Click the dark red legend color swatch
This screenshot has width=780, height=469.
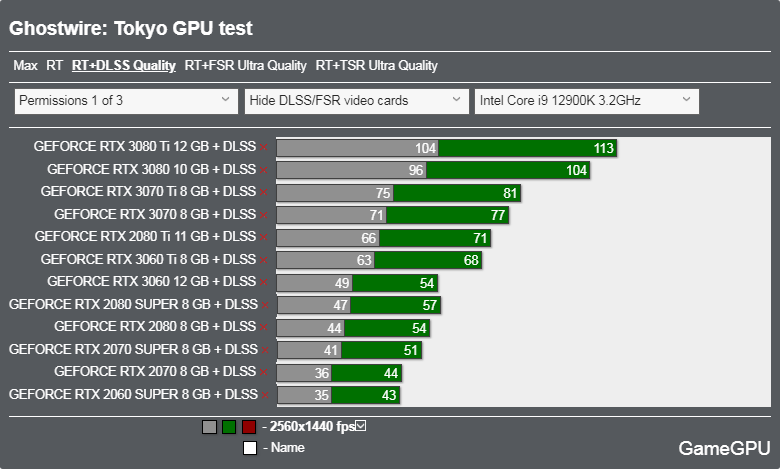click(249, 427)
